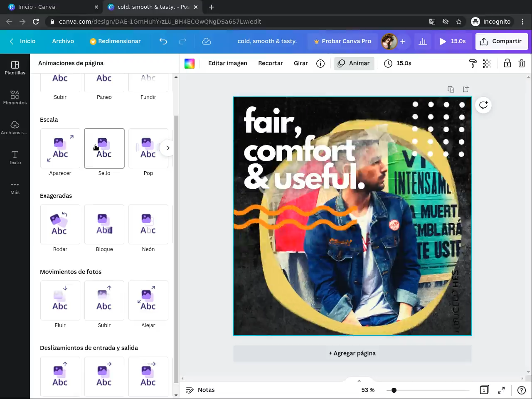532x399 pixels.
Task: Open the help question mark
Action: 522,390
